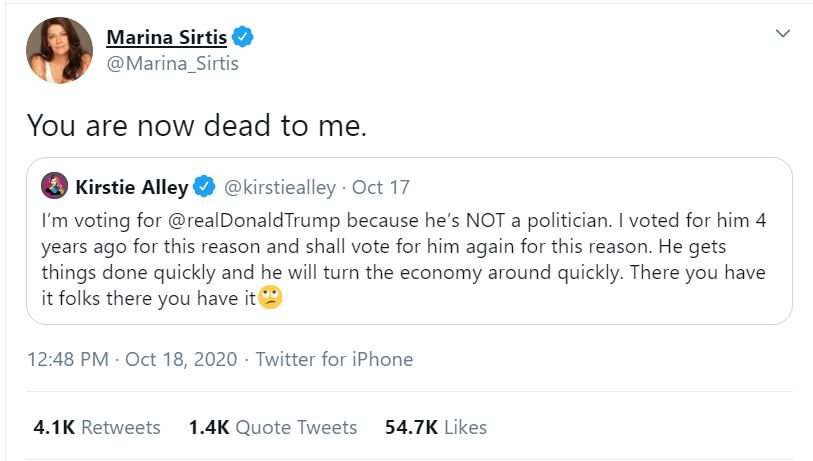Open the @Marina_Sirtis handle
The height and width of the screenshot is (461, 813).
(x=172, y=64)
